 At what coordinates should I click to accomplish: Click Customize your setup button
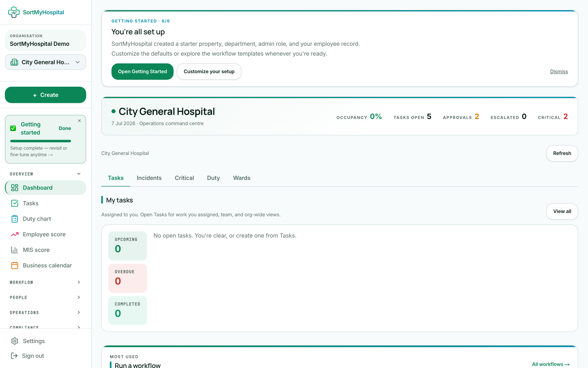209,72
